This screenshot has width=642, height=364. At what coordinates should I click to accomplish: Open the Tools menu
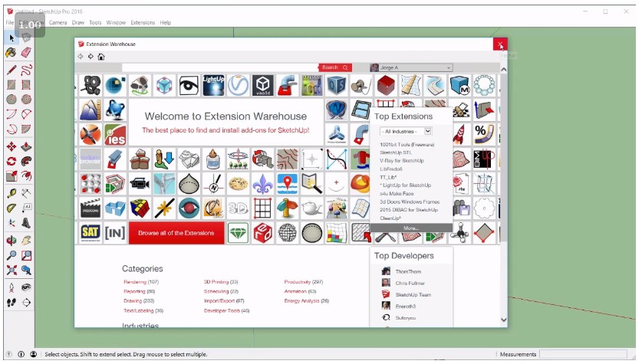click(95, 22)
